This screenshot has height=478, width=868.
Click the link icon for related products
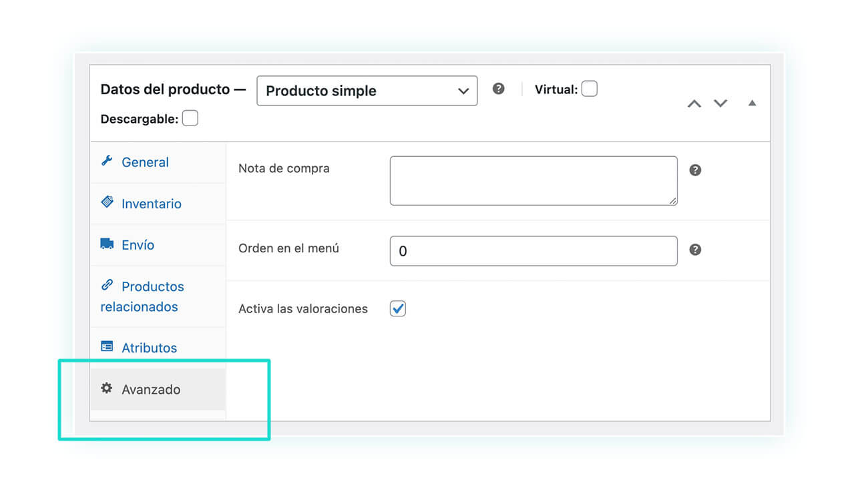pyautogui.click(x=107, y=285)
